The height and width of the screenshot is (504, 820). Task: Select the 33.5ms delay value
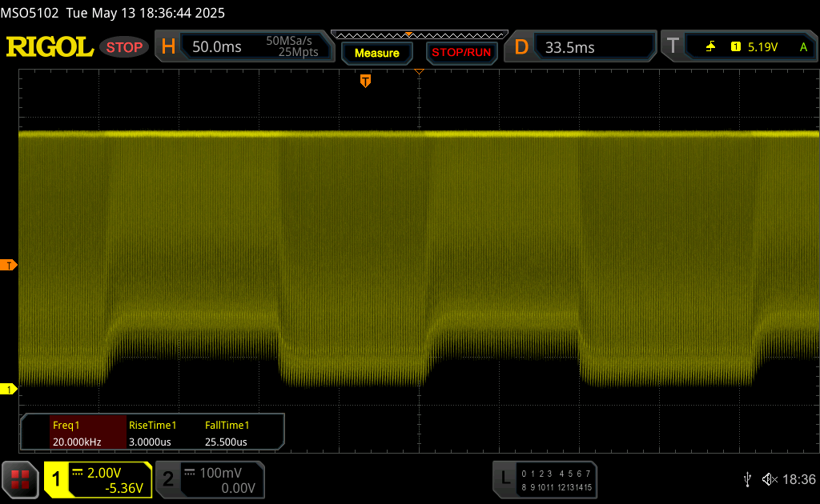pyautogui.click(x=569, y=47)
